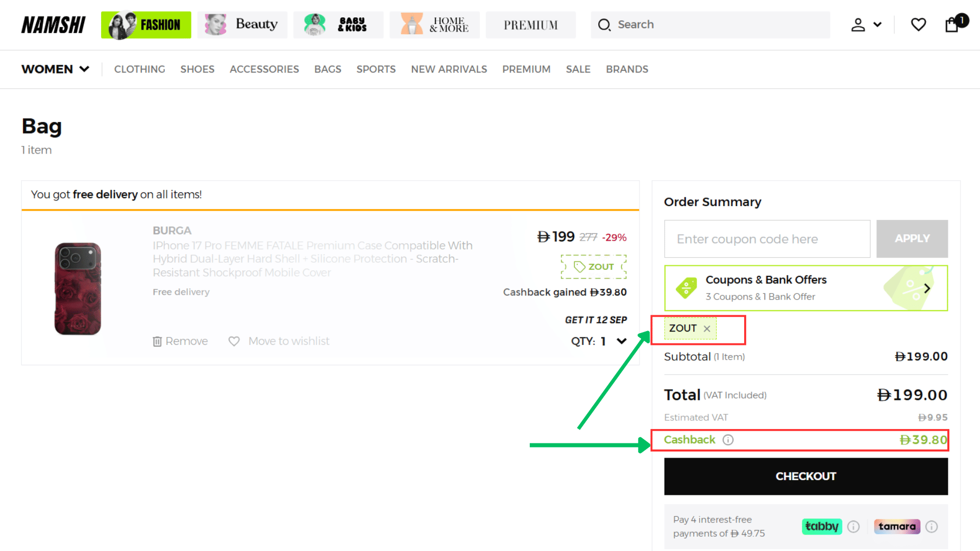Screen dimensions: 980x551
Task: Click the NAMSHI logo
Action: (53, 24)
